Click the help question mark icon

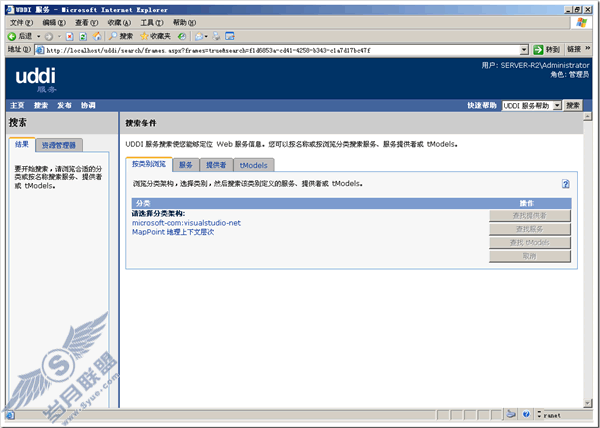(566, 184)
